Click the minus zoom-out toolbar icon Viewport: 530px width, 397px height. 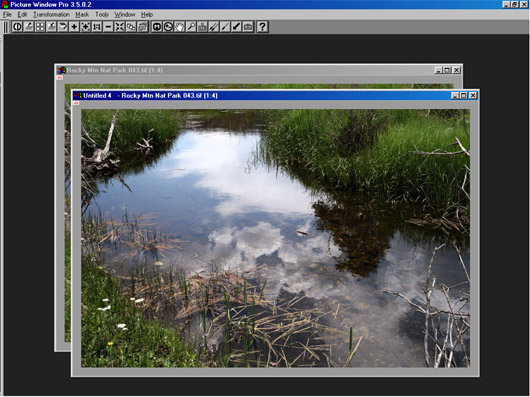click(108, 27)
